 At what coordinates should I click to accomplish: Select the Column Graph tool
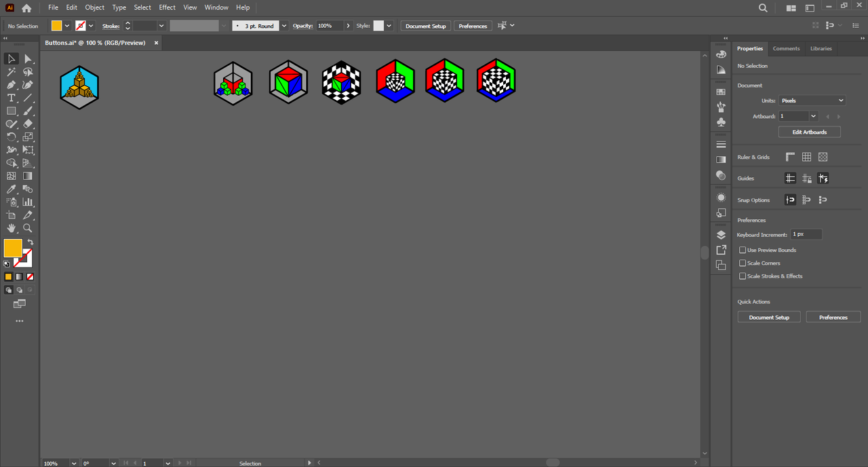click(28, 202)
